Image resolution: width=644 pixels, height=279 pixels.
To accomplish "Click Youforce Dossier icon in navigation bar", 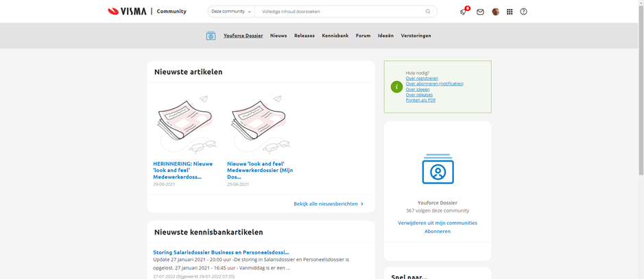I will click(211, 36).
